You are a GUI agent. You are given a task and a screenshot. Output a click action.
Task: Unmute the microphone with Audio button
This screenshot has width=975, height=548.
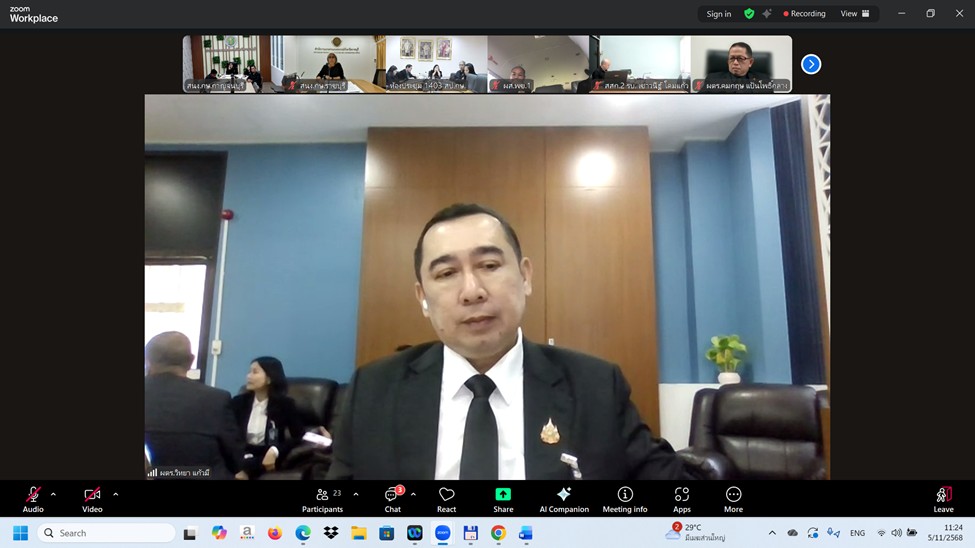tap(33, 495)
